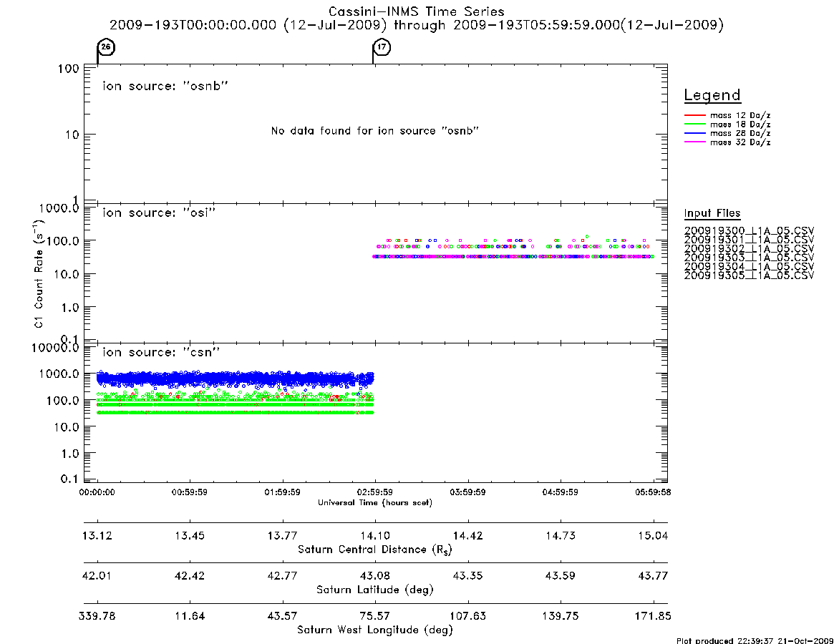Click the 43.35 latitude value
Viewport: 834px width, 644px height.
pos(467,576)
